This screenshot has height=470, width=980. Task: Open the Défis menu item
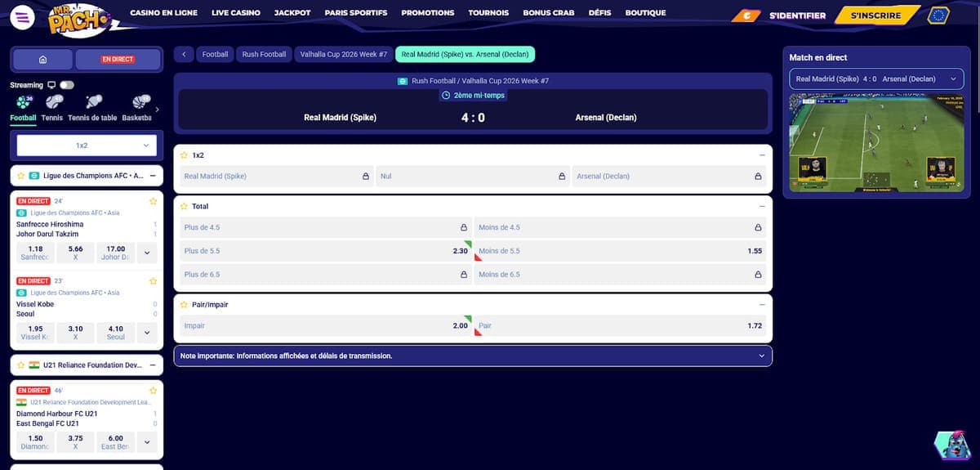[x=599, y=13]
